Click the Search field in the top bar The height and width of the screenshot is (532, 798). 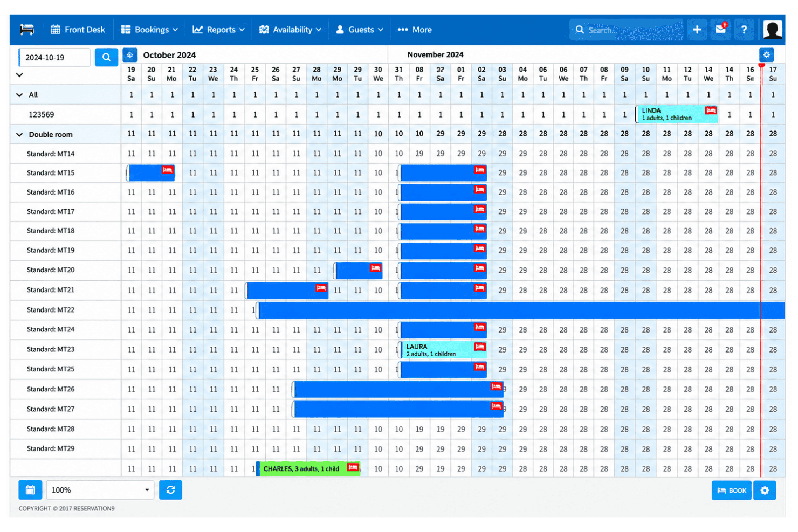point(627,30)
